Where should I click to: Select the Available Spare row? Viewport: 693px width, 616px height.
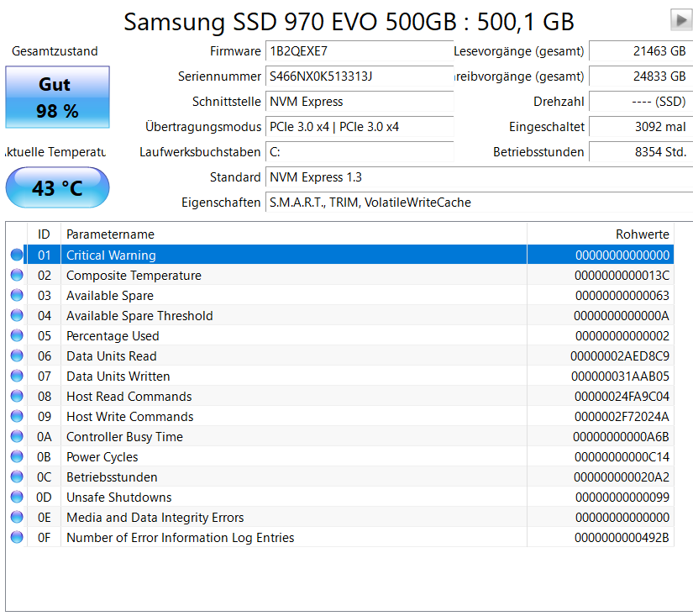pos(340,296)
